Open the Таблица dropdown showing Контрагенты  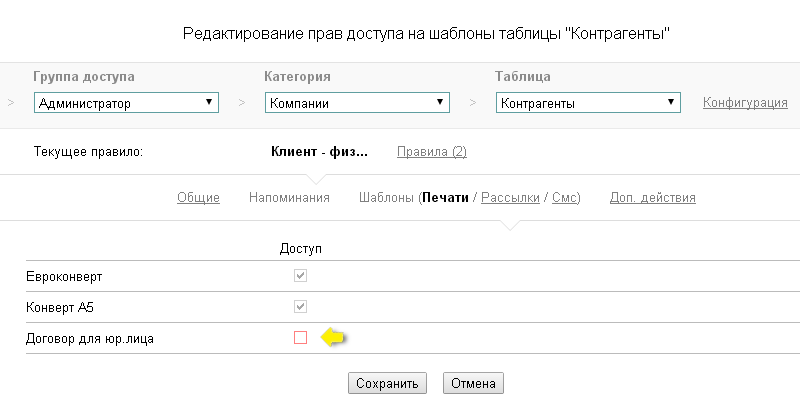click(x=588, y=103)
